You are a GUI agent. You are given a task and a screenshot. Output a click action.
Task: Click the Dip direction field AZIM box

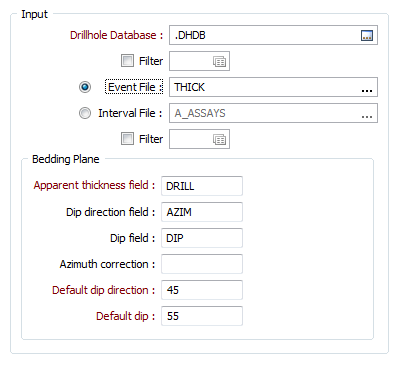pos(202,212)
